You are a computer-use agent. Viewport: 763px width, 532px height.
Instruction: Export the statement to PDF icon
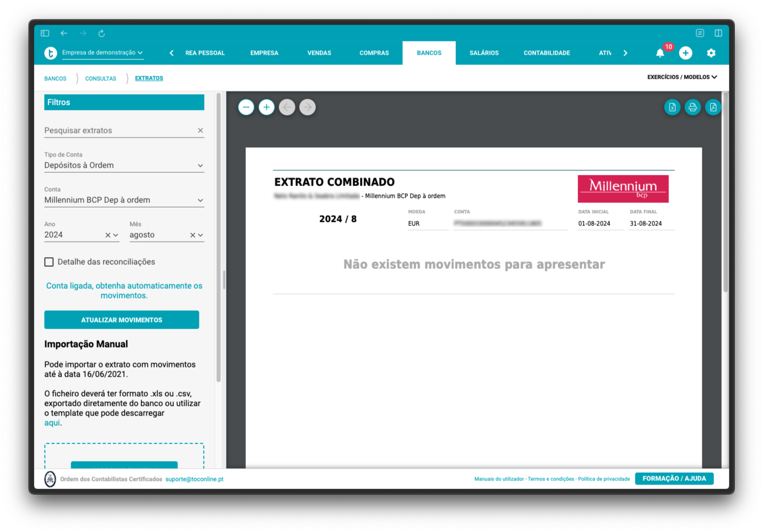click(713, 107)
